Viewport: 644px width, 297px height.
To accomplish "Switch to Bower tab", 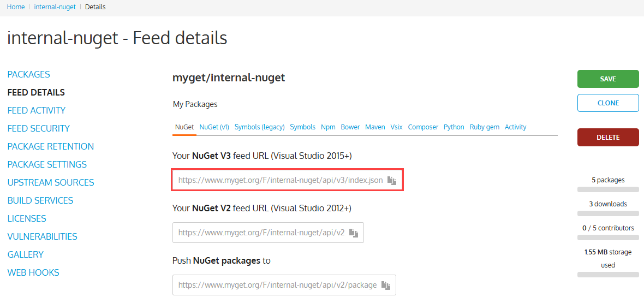I will point(350,127).
